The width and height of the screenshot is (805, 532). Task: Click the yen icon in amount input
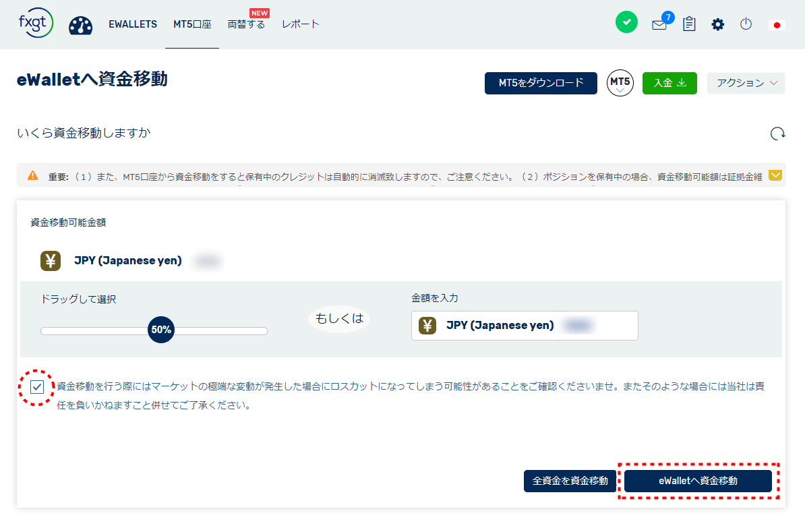point(427,326)
